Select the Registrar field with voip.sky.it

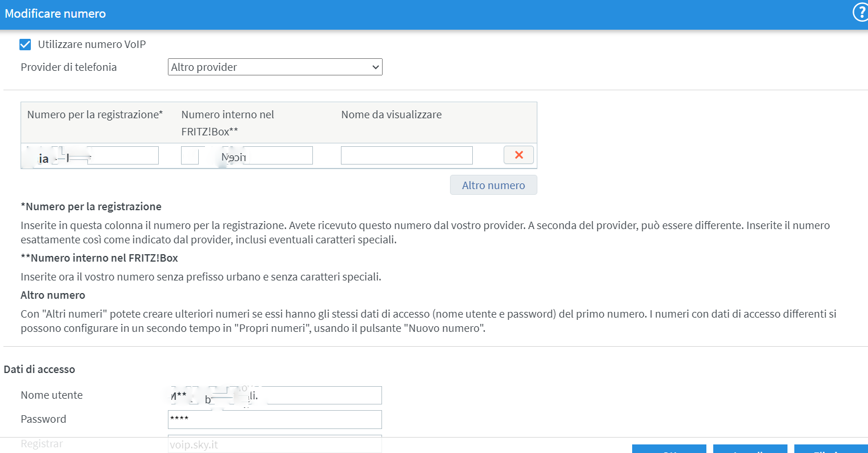[x=275, y=444]
